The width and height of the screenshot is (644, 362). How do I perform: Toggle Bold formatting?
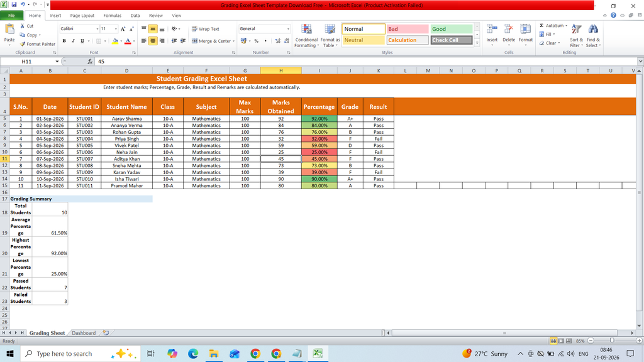[64, 41]
